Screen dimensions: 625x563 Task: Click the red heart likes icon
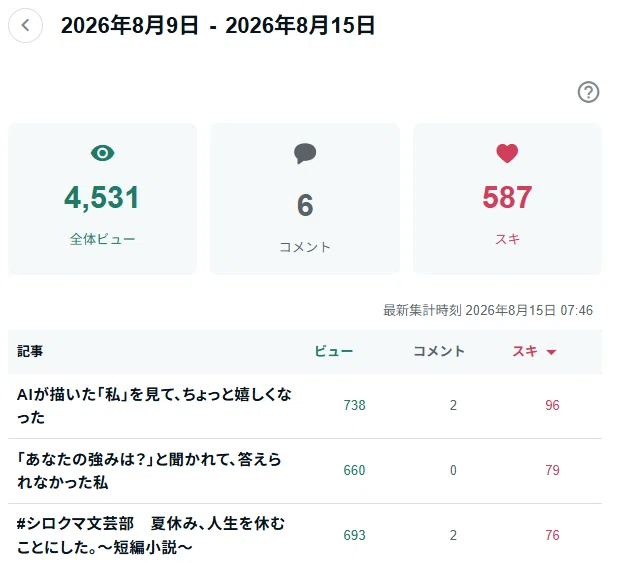click(507, 153)
